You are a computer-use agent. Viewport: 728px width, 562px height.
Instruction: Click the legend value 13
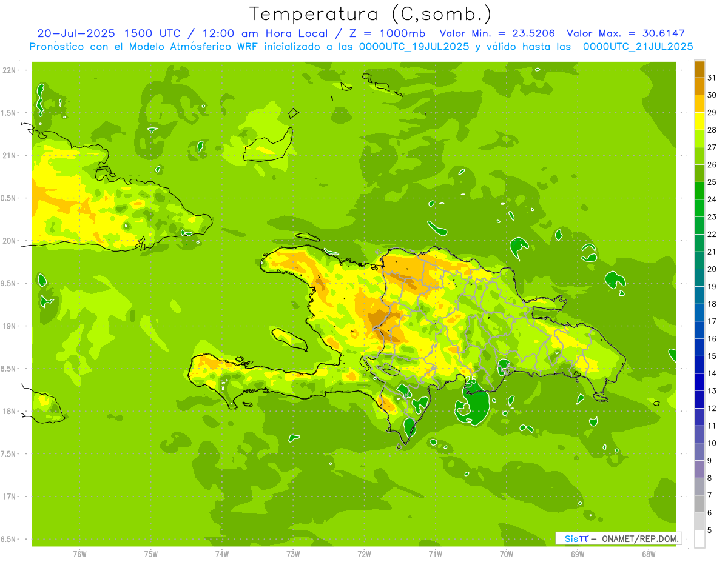(712, 391)
